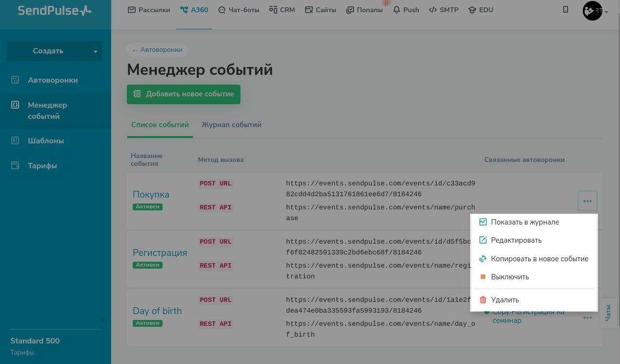Click the copy to new event icon
The image size is (620, 364).
point(483,259)
